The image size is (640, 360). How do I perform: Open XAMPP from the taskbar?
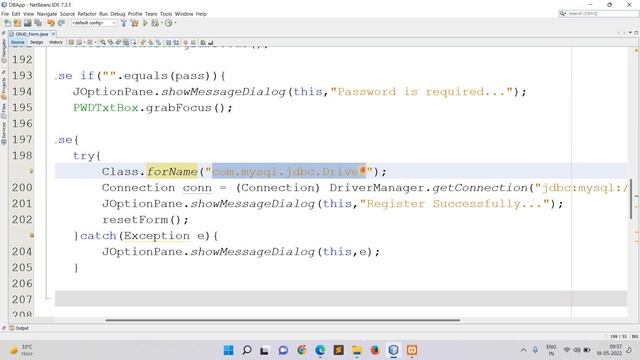(412, 350)
